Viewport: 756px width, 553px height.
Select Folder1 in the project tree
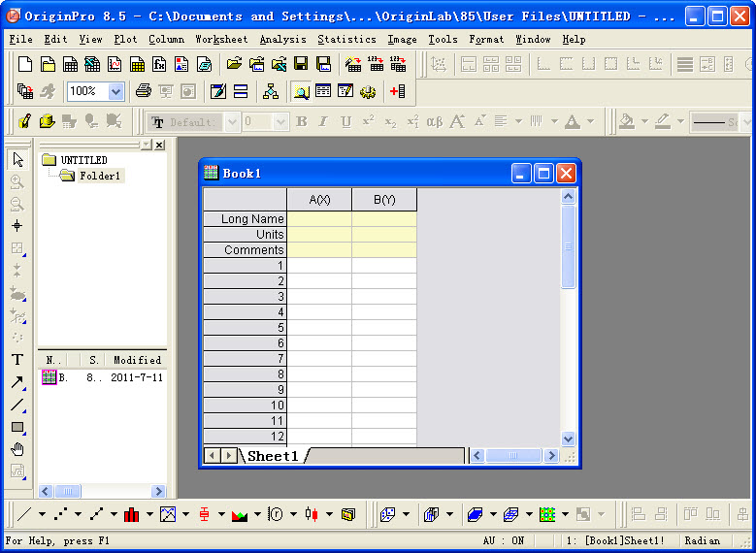tap(99, 177)
